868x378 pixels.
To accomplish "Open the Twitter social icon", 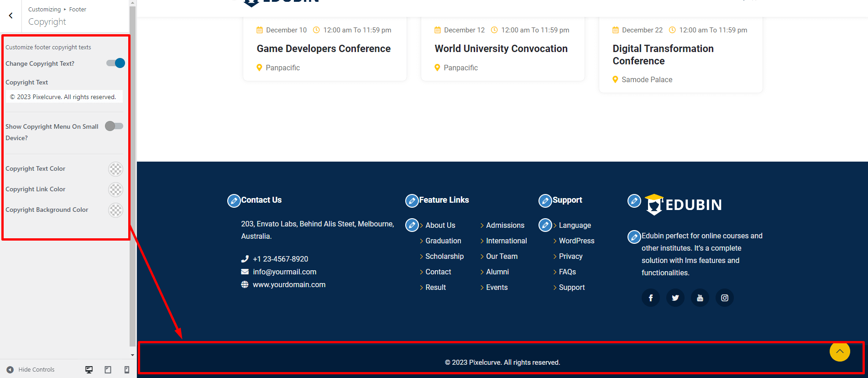I will tap(675, 298).
